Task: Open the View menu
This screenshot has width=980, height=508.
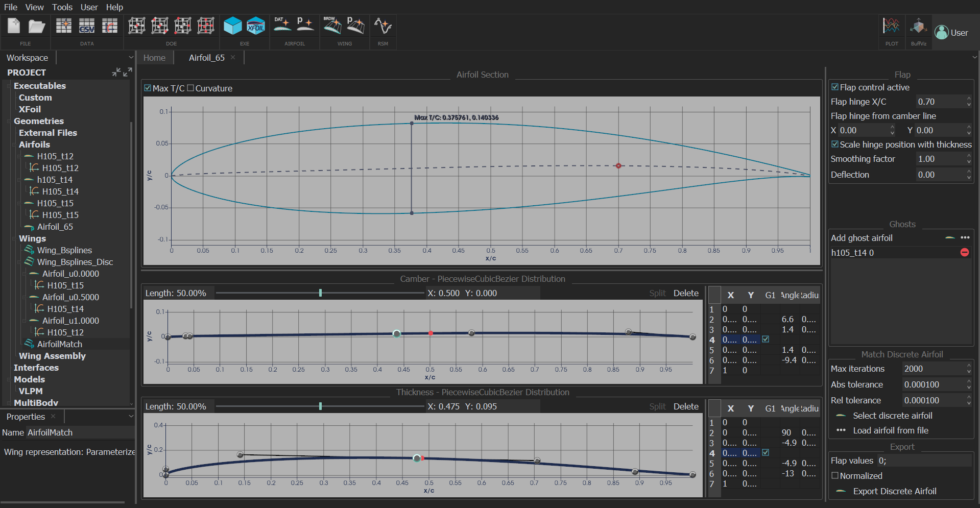Action: (34, 7)
